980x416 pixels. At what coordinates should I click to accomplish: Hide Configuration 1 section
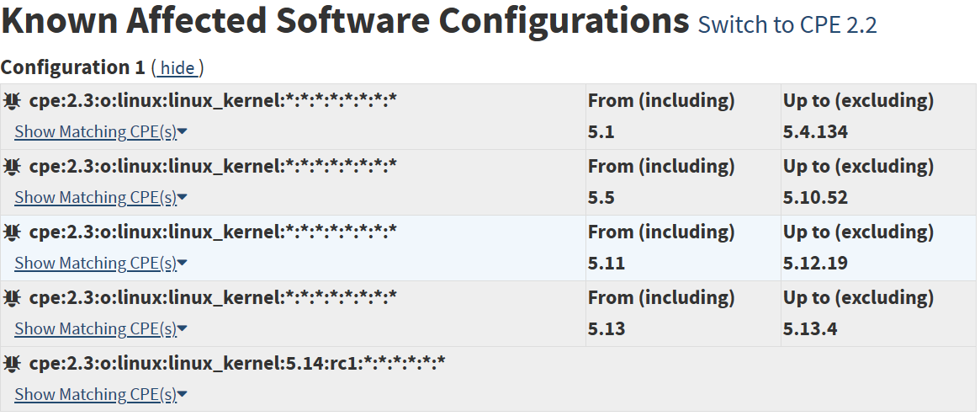178,67
